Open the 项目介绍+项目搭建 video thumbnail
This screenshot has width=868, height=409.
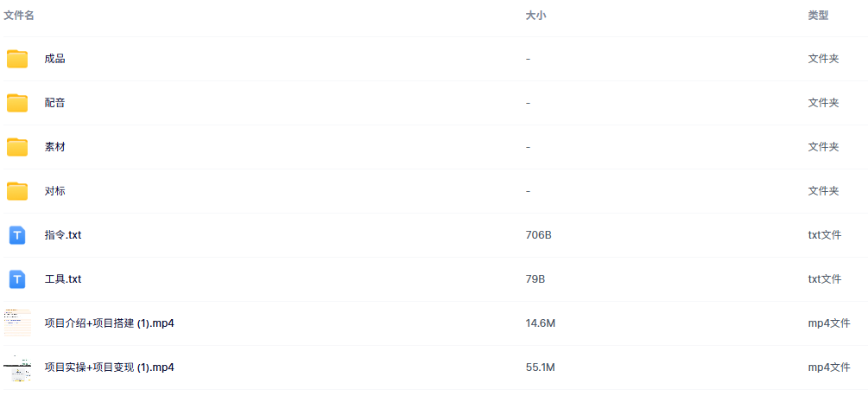[x=17, y=323]
